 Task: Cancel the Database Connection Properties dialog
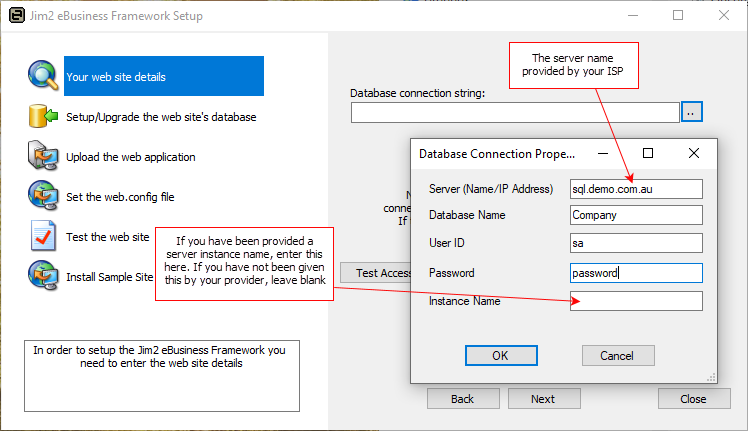pyautogui.click(x=617, y=355)
